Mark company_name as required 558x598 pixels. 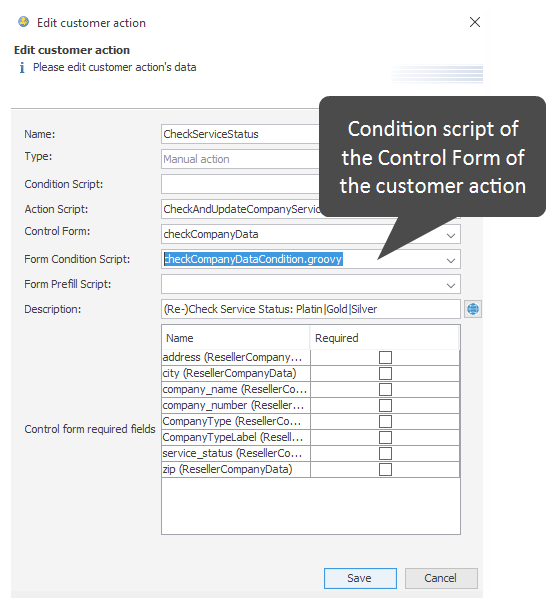point(385,389)
